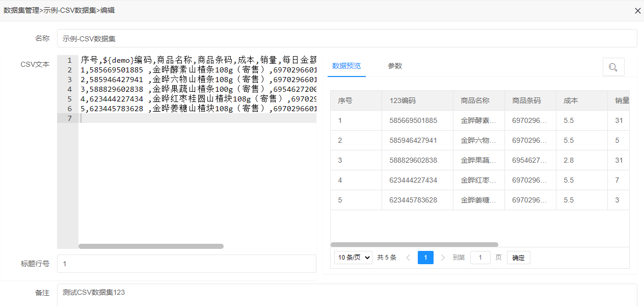
Task: Switch to the 数据预览 tab
Action: tap(346, 66)
